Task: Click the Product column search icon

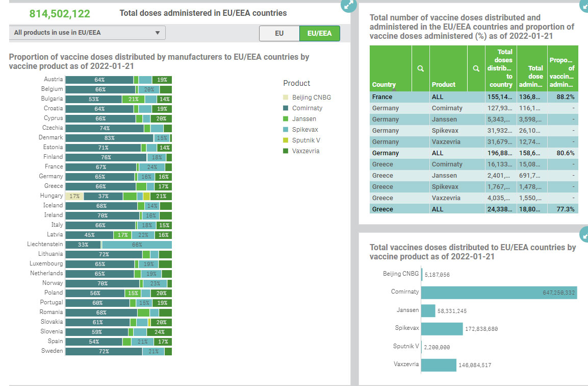Action: coord(476,69)
